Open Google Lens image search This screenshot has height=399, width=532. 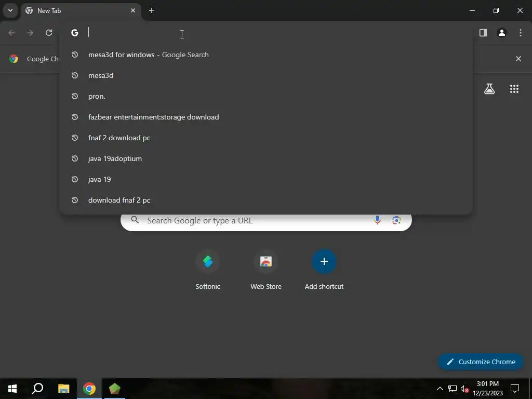[x=396, y=220]
